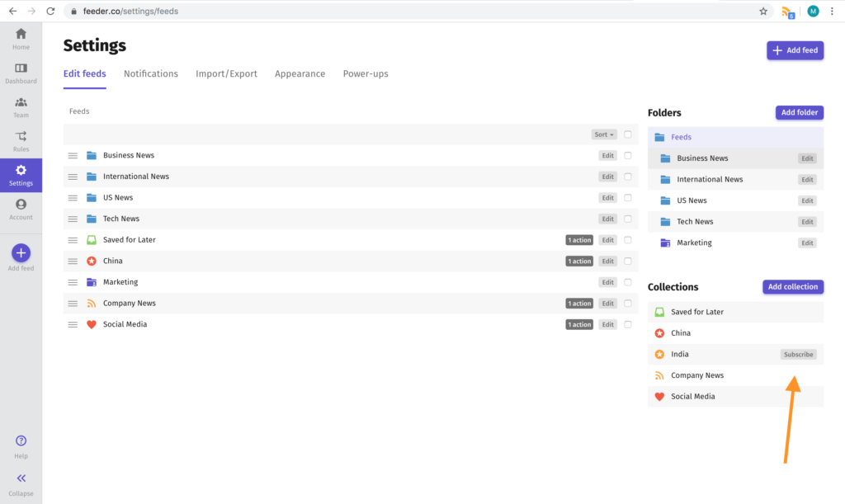
Task: Click the Add feed button at top right
Action: (795, 50)
